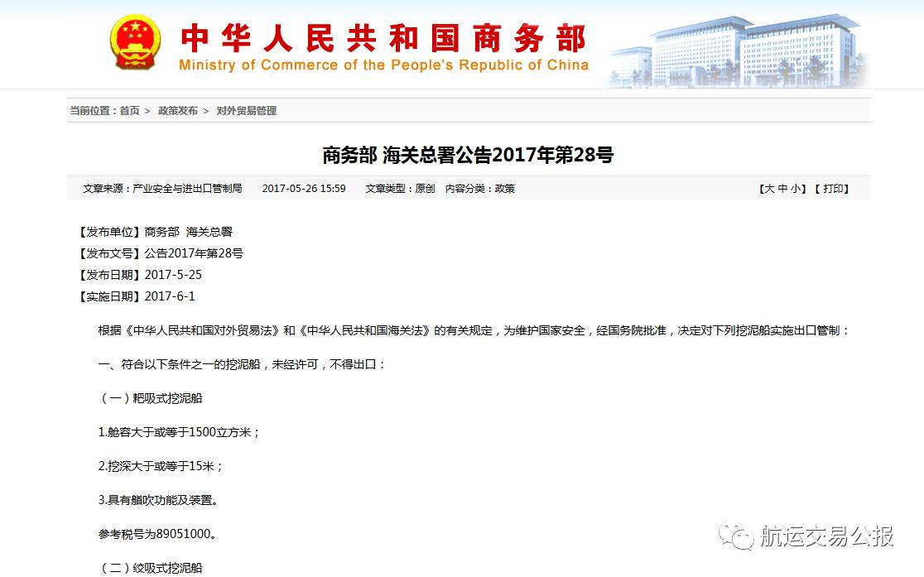924x577 pixels.
Task: Click the line 一、符合以下条件之一的挖泥船
Action: coord(243,365)
